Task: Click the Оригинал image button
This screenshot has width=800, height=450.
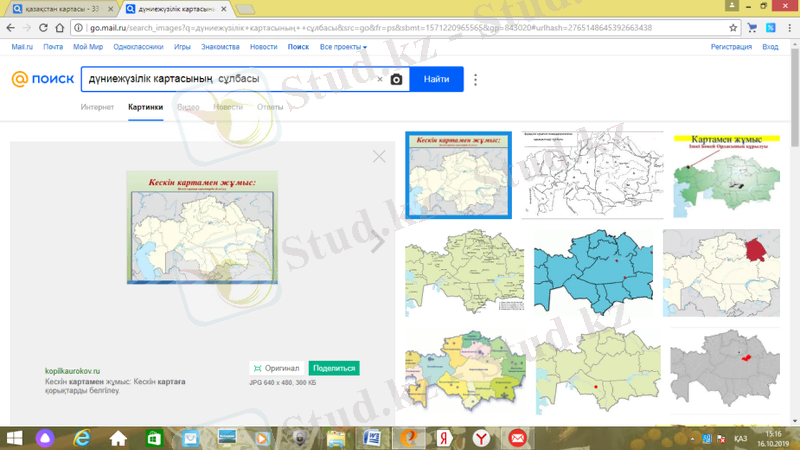Action: [x=276, y=368]
